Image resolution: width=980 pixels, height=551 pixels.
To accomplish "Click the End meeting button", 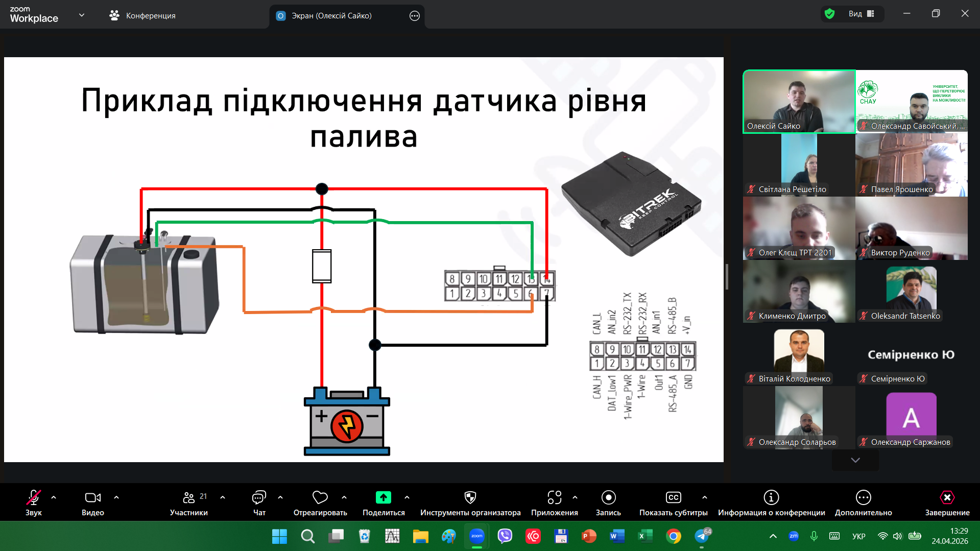I will point(947,498).
